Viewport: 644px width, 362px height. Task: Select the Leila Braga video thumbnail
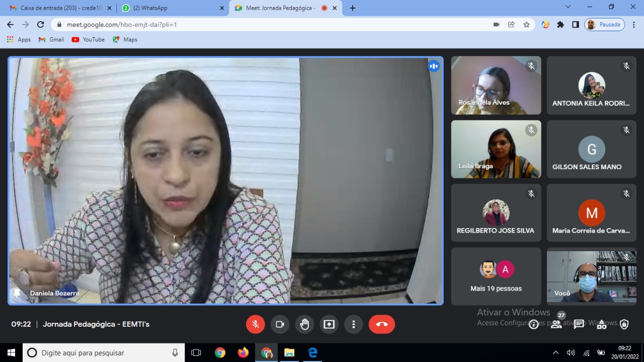point(496,149)
